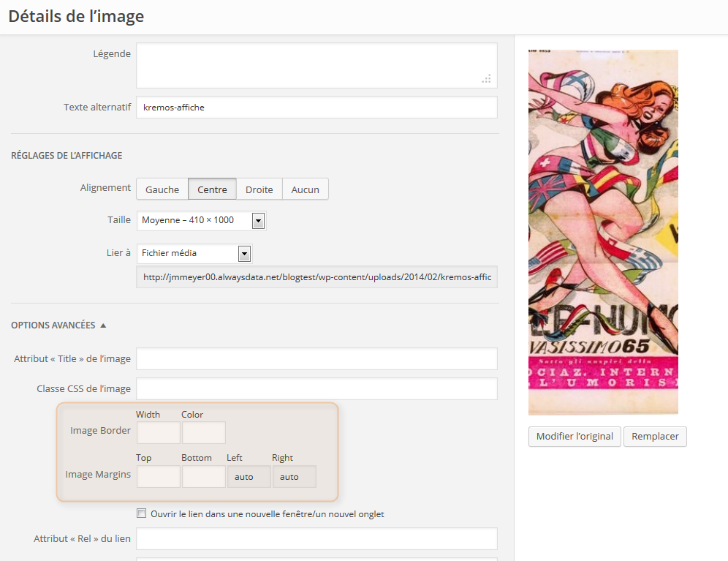
Task: Click the Détails de l'image heading
Action: coord(76,16)
